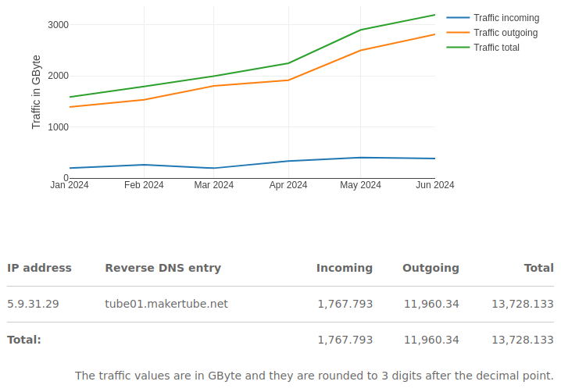Select the Outgoing column header
Screen dimensions: 561x392
pos(431,268)
